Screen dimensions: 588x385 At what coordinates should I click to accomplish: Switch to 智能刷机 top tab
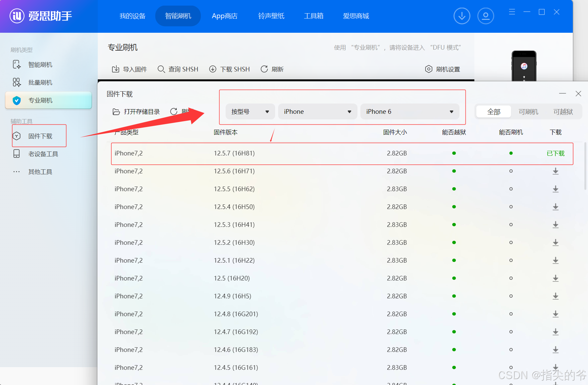(178, 16)
